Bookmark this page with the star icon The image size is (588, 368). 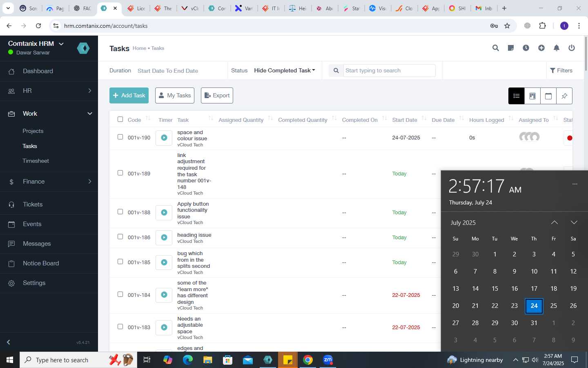click(507, 26)
